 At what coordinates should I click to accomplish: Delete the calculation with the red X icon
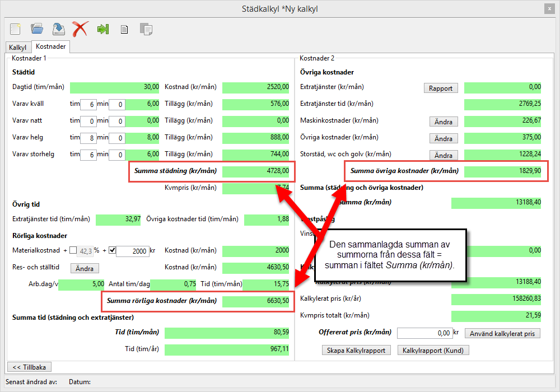coord(80,29)
